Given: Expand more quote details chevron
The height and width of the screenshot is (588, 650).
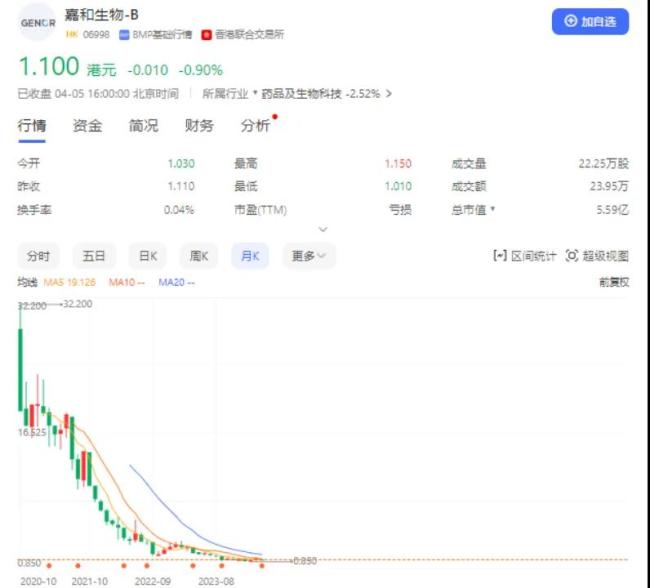Looking at the screenshot, I should [323, 229].
